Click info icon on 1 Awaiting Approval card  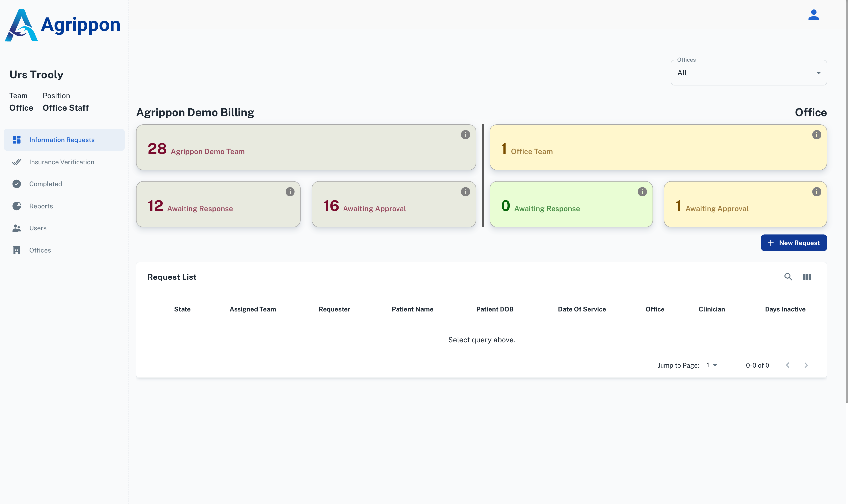pyautogui.click(x=816, y=192)
